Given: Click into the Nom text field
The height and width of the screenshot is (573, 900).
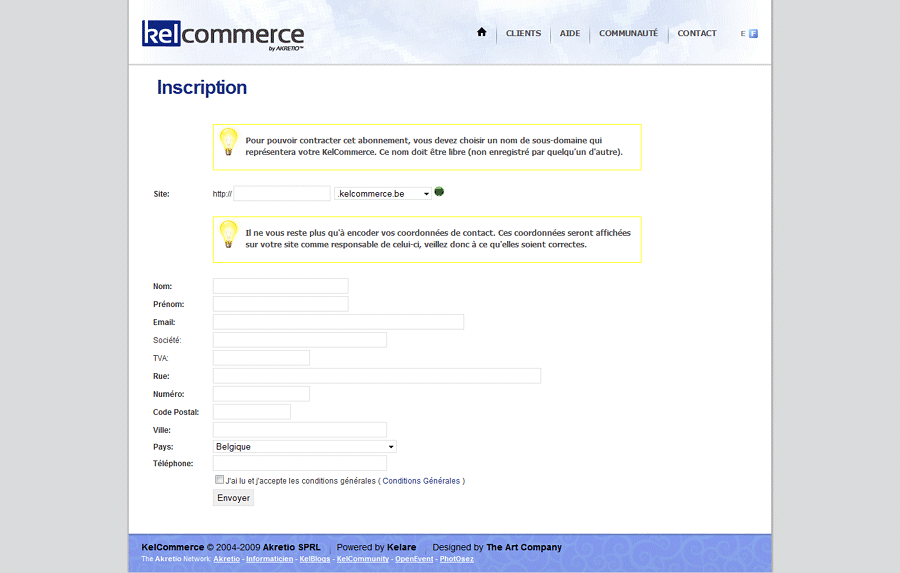Looking at the screenshot, I should (x=280, y=286).
